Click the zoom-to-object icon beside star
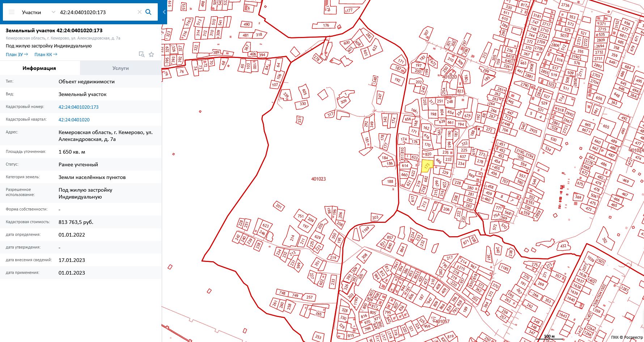644x342 pixels. tap(141, 54)
